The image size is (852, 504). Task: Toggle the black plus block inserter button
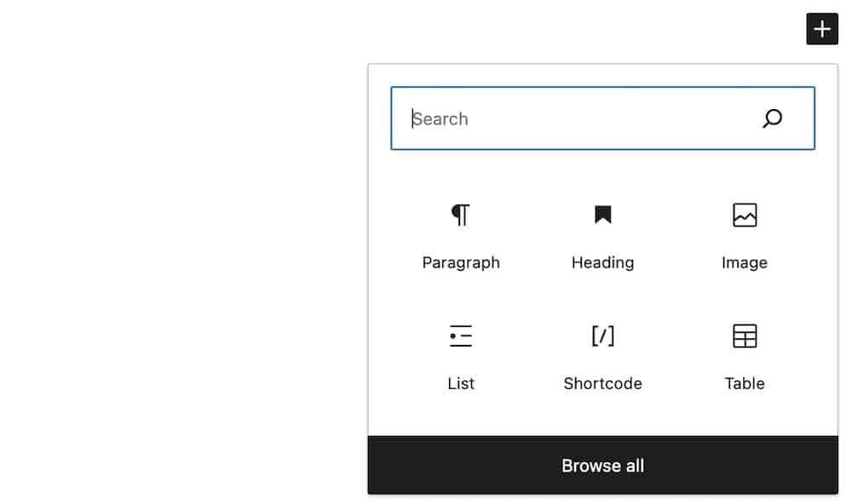pos(821,29)
